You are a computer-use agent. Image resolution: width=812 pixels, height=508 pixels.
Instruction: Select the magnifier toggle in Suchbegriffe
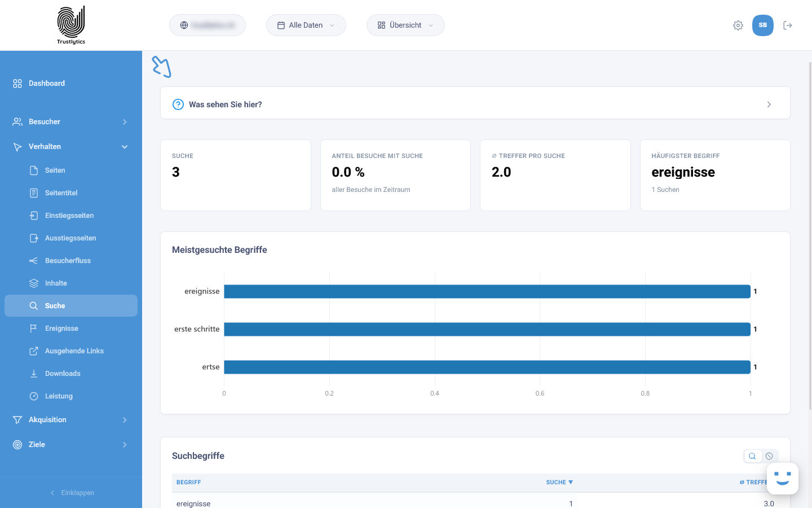752,456
